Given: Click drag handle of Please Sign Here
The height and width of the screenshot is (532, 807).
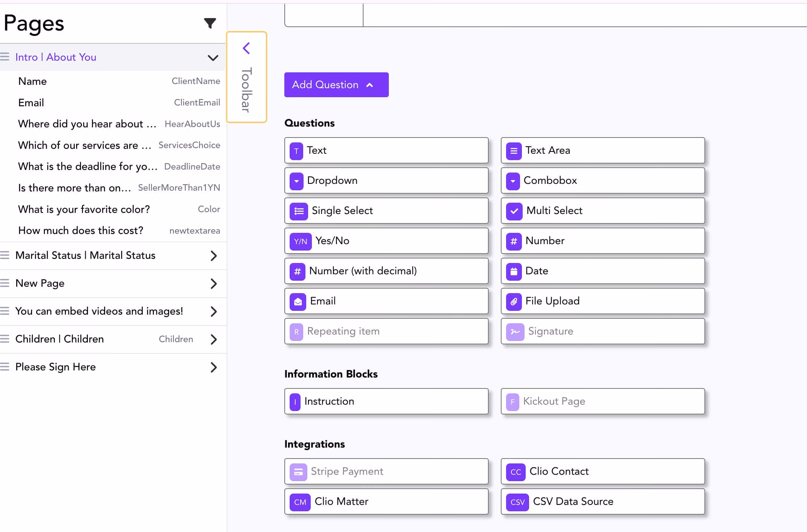Looking at the screenshot, I should (5, 367).
